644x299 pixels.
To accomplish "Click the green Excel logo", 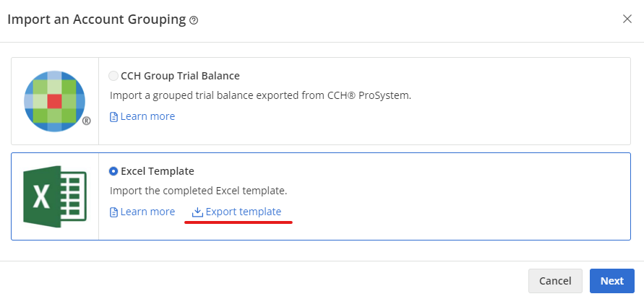I will (x=55, y=196).
